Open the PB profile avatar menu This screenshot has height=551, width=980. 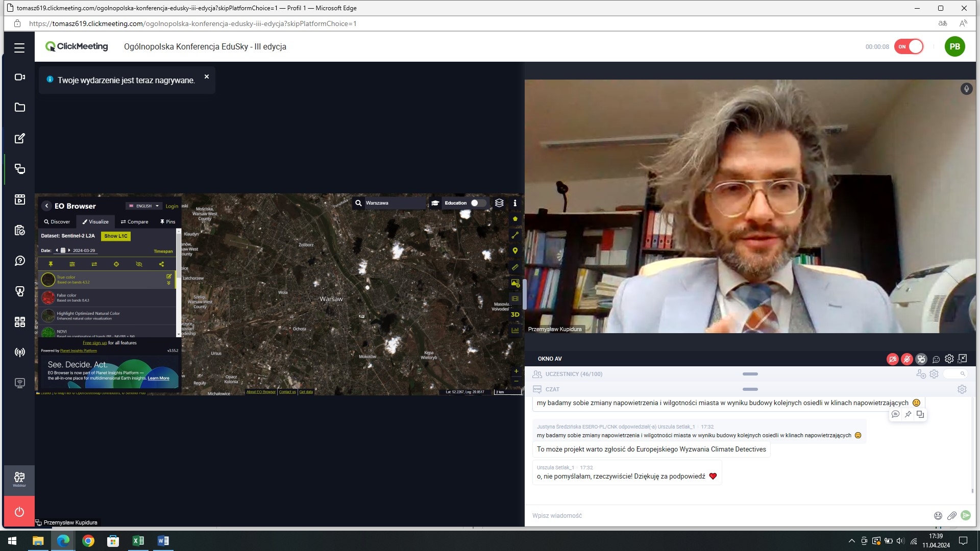954,46
